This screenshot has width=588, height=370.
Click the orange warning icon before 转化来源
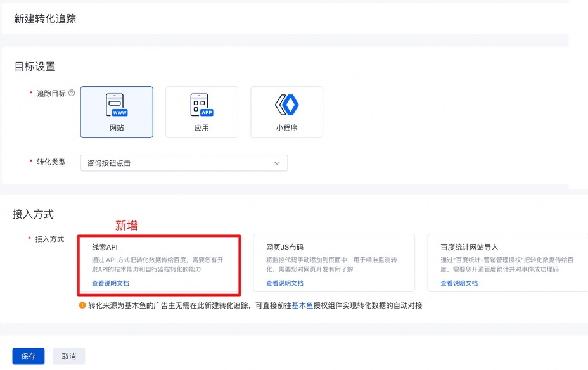pos(82,305)
